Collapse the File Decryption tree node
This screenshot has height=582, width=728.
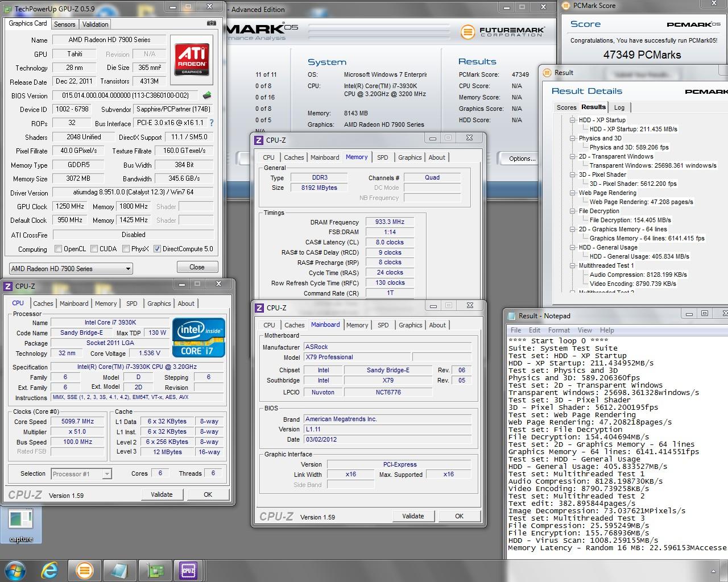pos(573,211)
